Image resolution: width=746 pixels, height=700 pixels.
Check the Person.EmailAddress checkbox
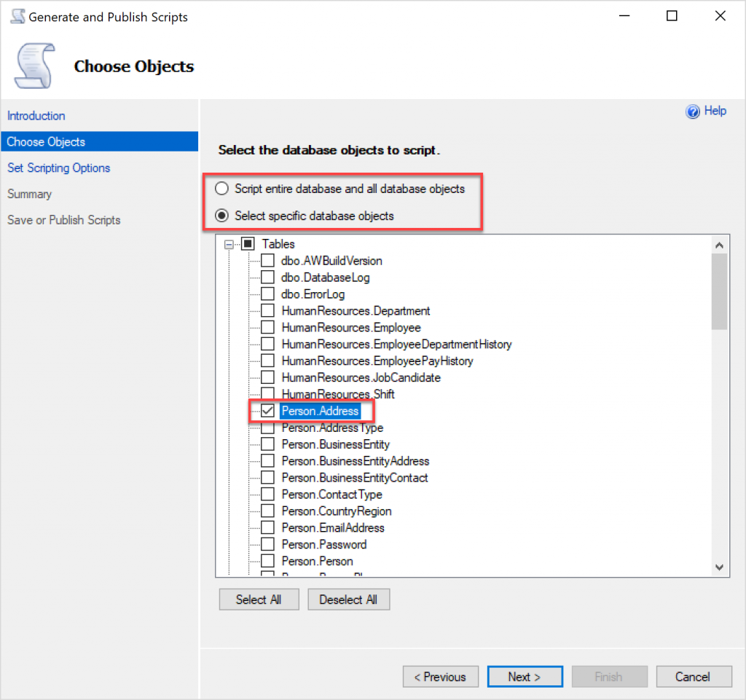(x=268, y=527)
